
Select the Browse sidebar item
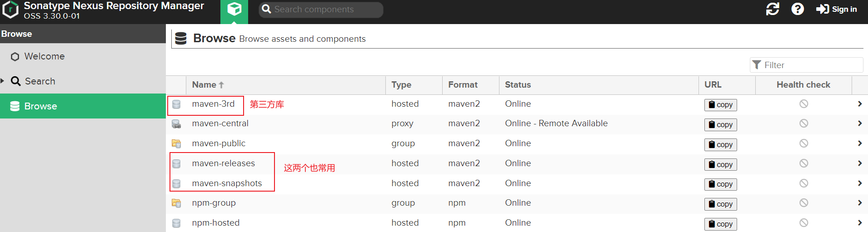coord(83,106)
